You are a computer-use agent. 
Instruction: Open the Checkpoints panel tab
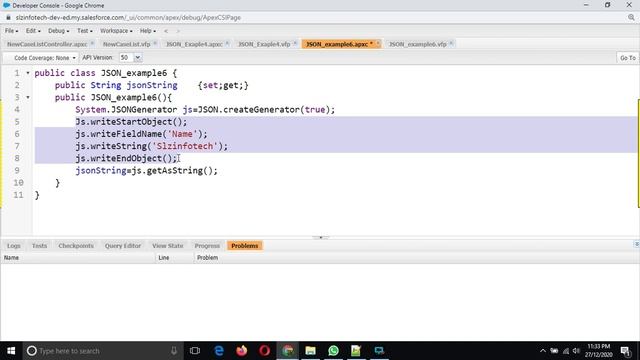coord(76,246)
